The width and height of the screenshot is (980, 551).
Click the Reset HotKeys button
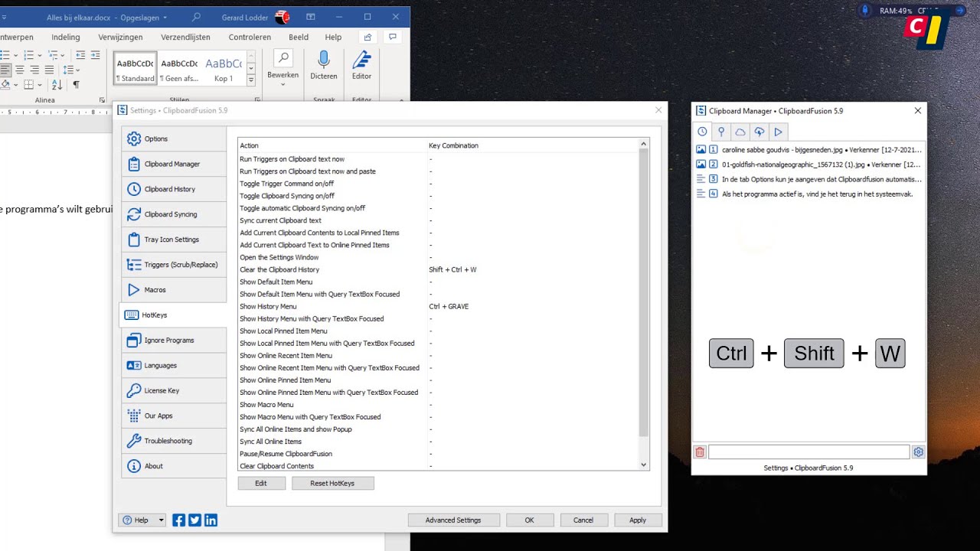[x=332, y=484]
